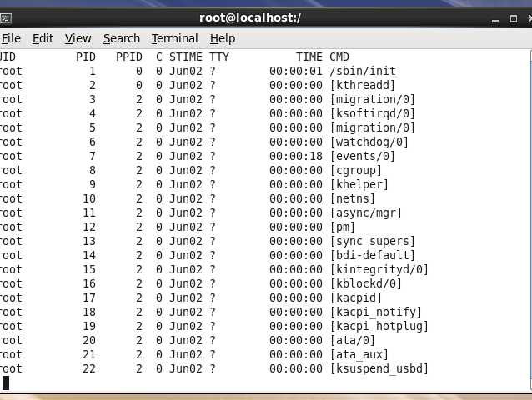Click the [async/mgr] process entry
532x400 pixels.
(366, 212)
